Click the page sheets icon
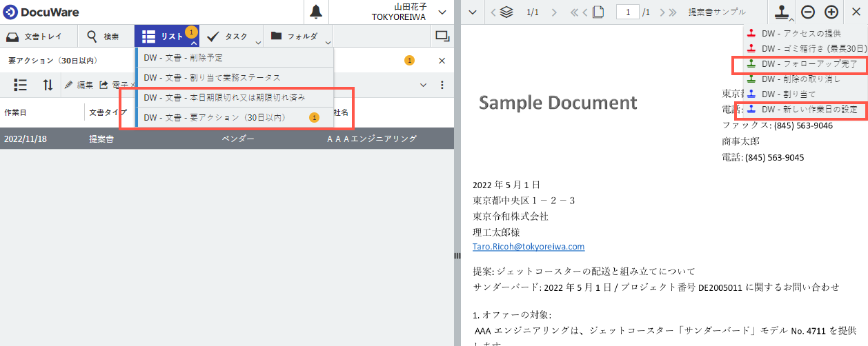The image size is (868, 346). point(598,12)
